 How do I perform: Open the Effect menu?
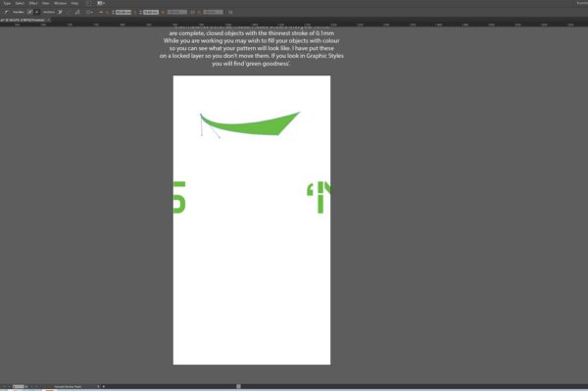click(33, 3)
